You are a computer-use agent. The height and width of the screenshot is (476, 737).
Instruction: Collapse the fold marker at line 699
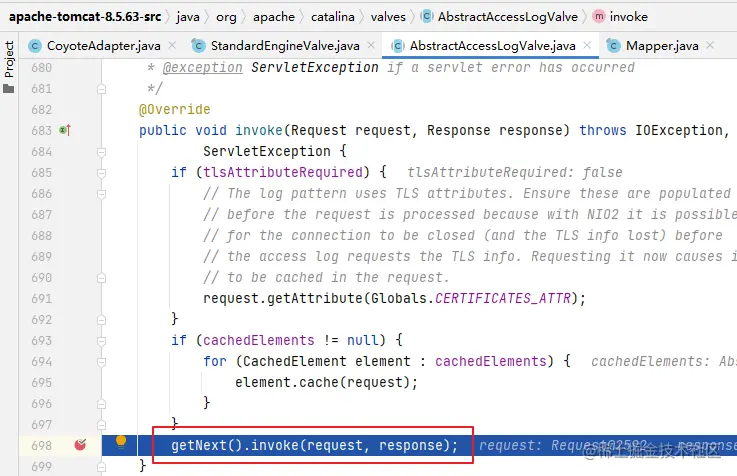click(x=101, y=467)
